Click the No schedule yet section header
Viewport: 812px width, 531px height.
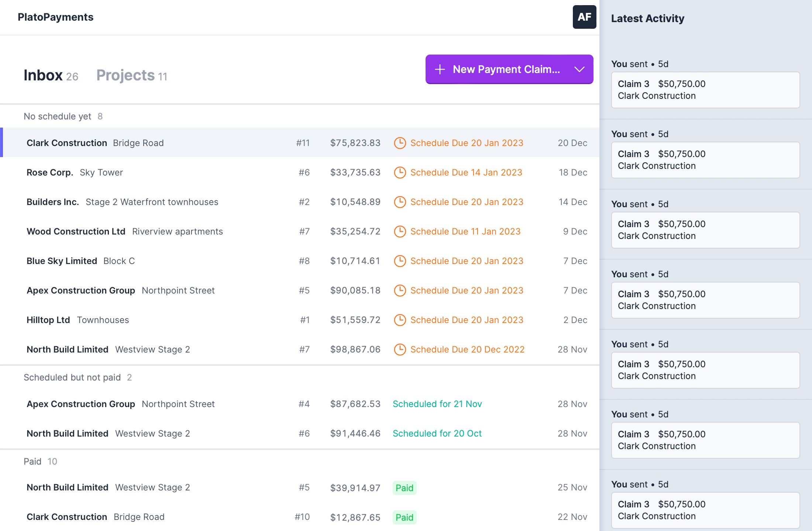tap(63, 117)
